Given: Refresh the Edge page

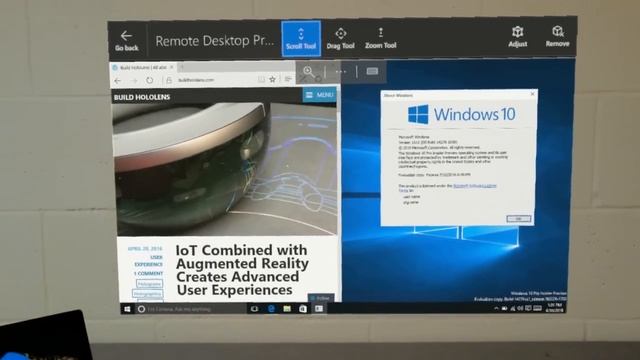Looking at the screenshot, I should point(150,80).
